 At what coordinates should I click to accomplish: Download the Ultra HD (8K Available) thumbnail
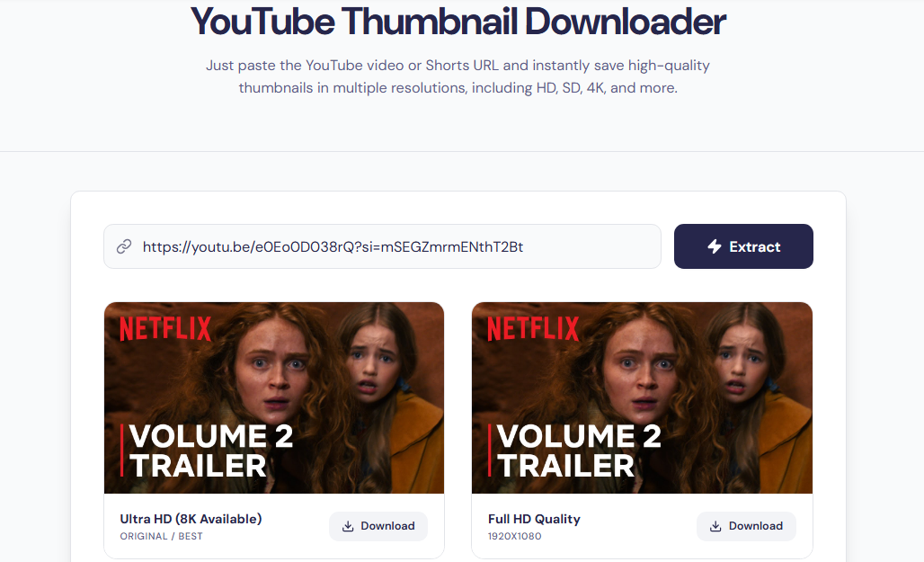click(x=378, y=526)
